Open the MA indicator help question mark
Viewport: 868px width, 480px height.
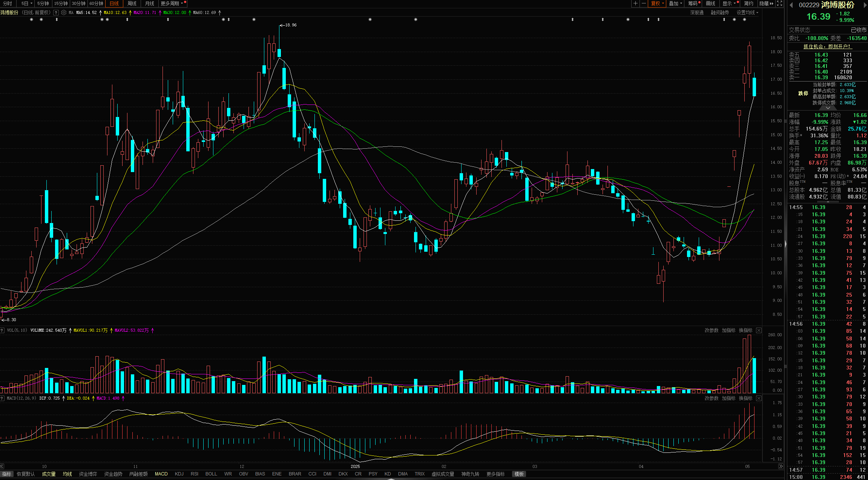(56, 12)
